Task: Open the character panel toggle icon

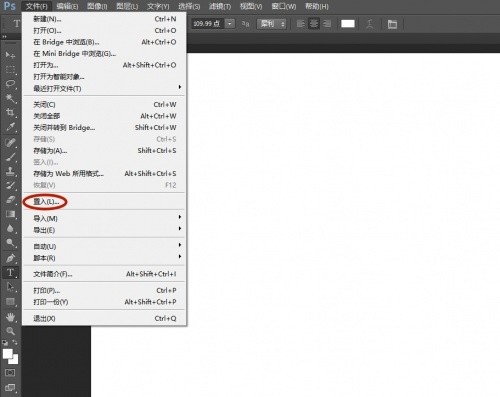Action: (392, 24)
